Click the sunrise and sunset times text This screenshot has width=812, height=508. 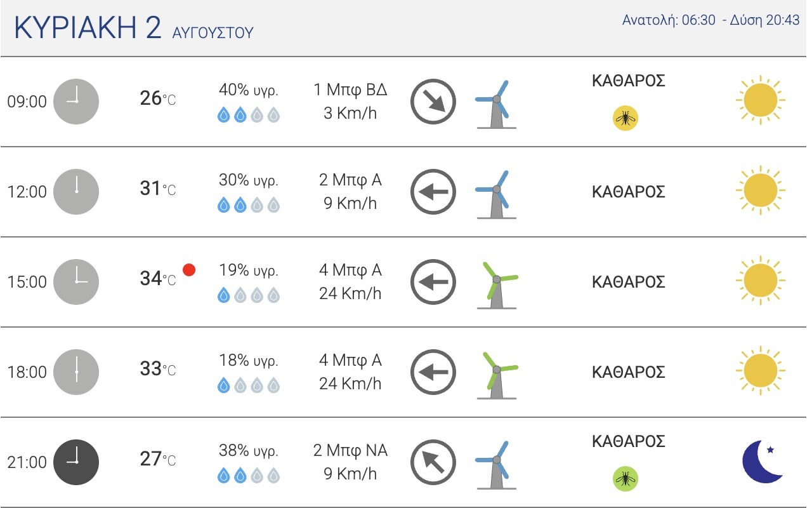[x=711, y=20]
